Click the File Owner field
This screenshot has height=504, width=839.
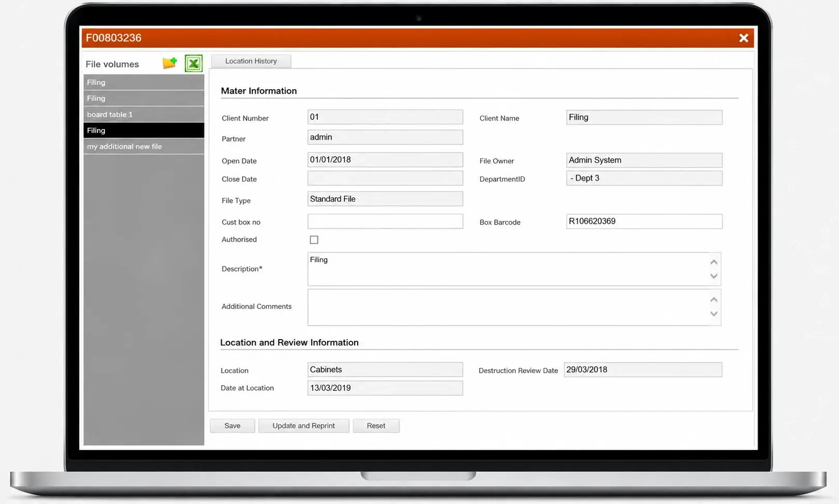[x=644, y=160]
